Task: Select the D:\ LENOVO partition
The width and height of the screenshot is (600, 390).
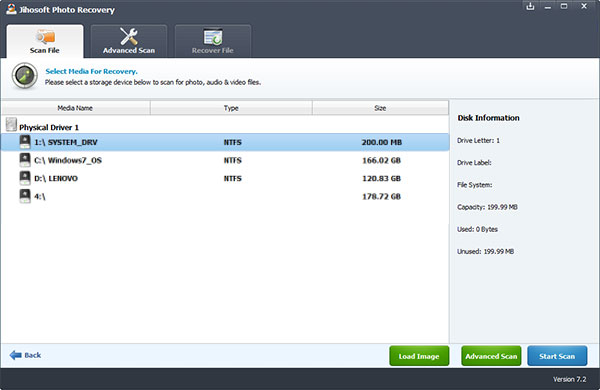Action: (225, 178)
